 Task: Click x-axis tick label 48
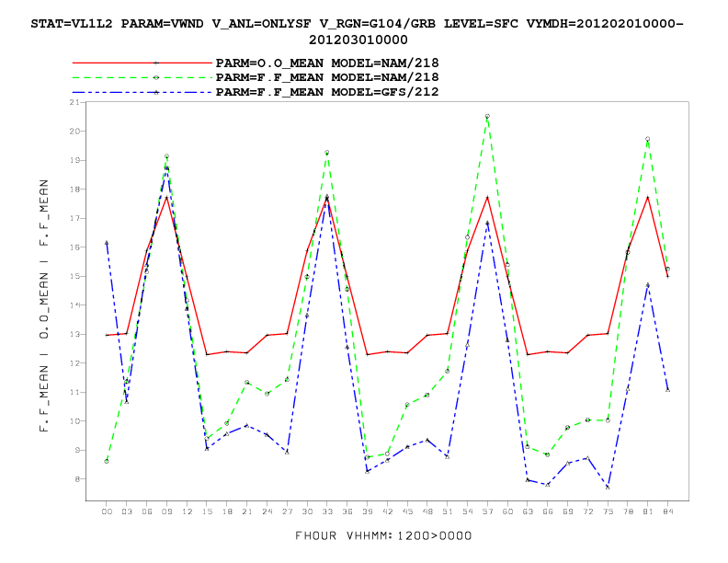pos(427,511)
